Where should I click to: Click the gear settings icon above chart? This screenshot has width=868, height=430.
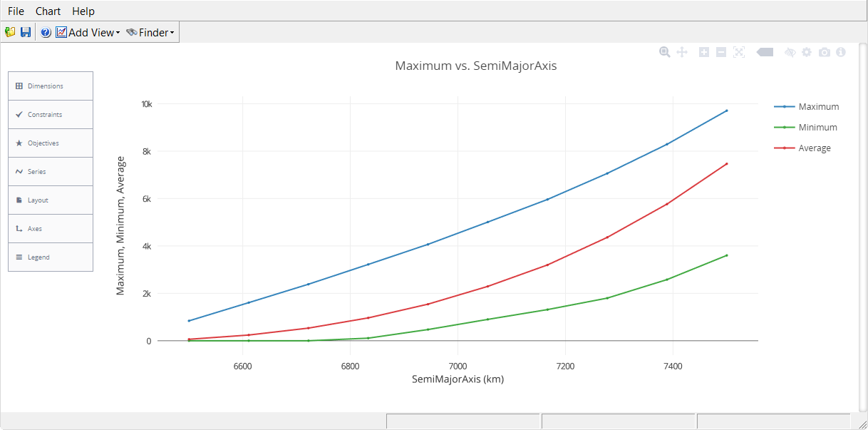pos(807,52)
